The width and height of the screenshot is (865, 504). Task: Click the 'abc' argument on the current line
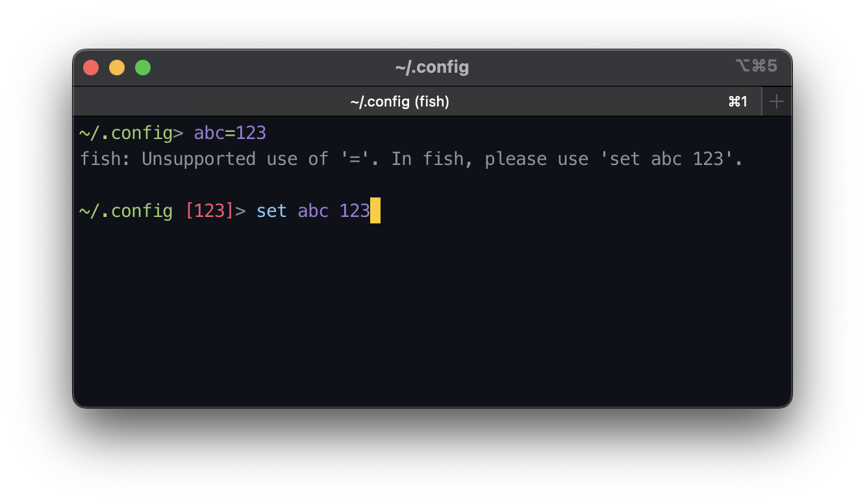313,210
